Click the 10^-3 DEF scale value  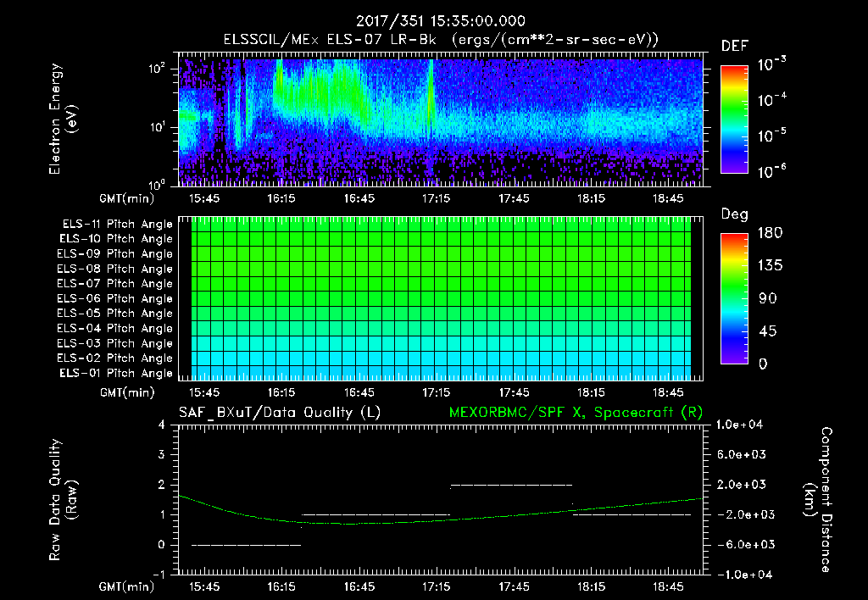coord(771,64)
